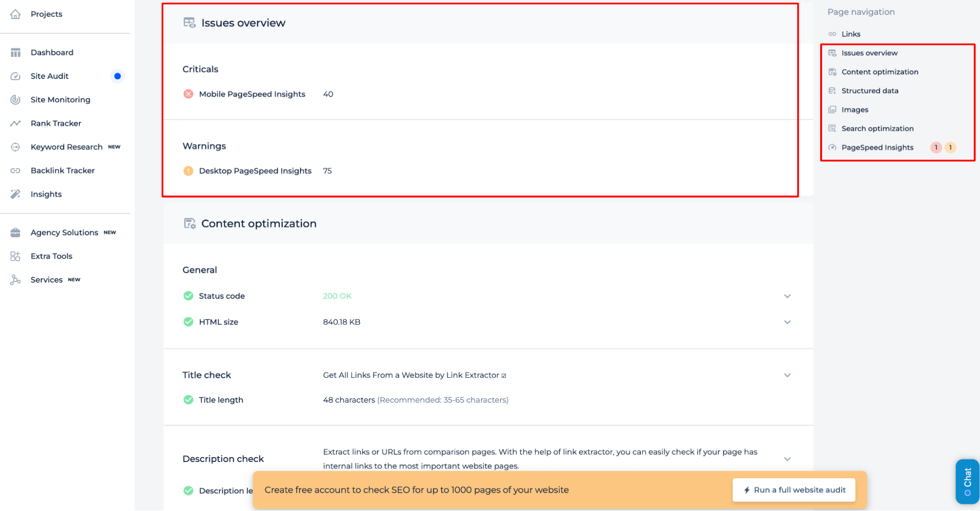Click the orange badge next to PageSpeed Insights
Screen dimensions: 980x511
click(950, 147)
